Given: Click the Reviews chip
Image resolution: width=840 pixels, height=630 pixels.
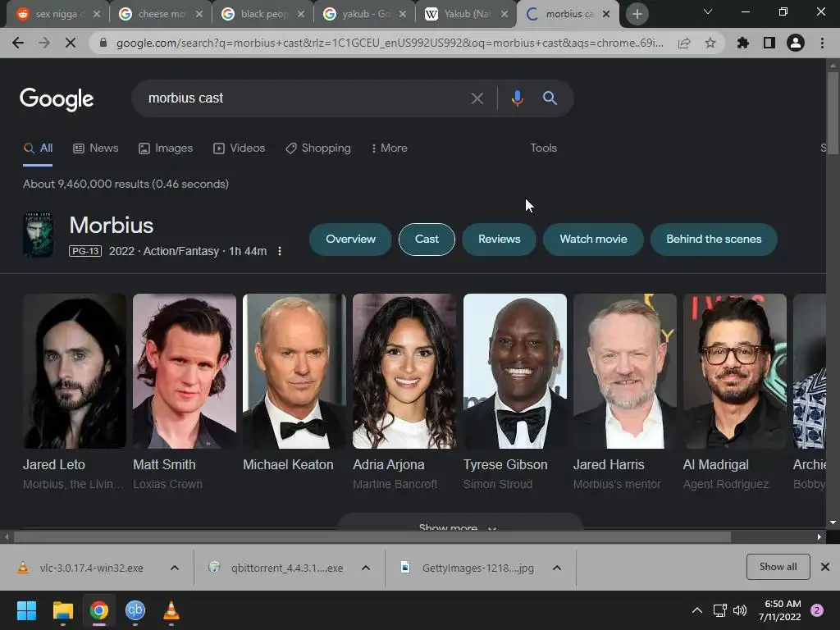Looking at the screenshot, I should pyautogui.click(x=499, y=240).
